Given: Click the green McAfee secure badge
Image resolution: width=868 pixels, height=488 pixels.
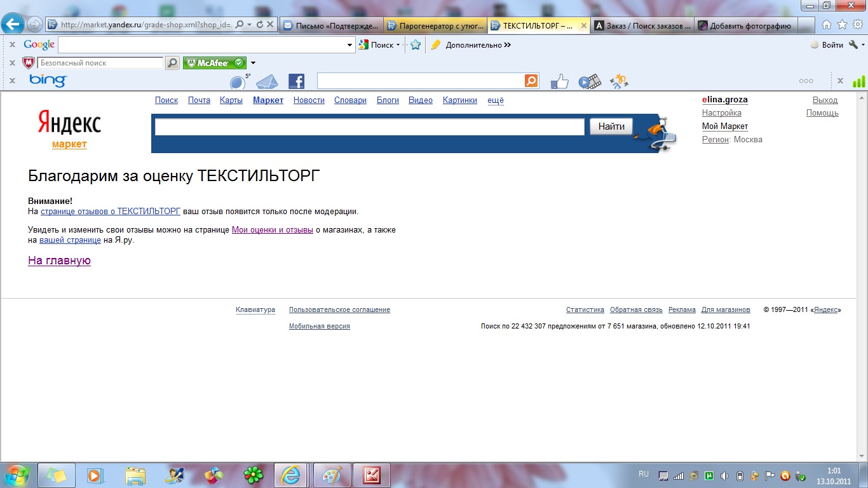Looking at the screenshot, I should (214, 63).
